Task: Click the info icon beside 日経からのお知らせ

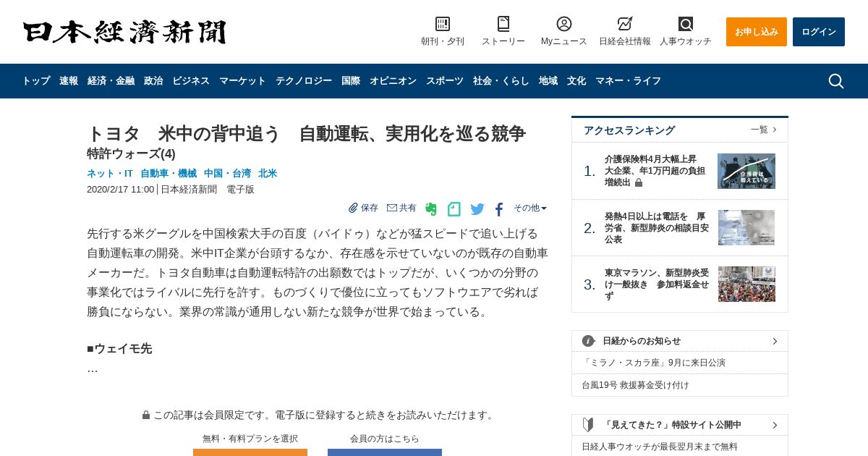Action: tap(589, 341)
